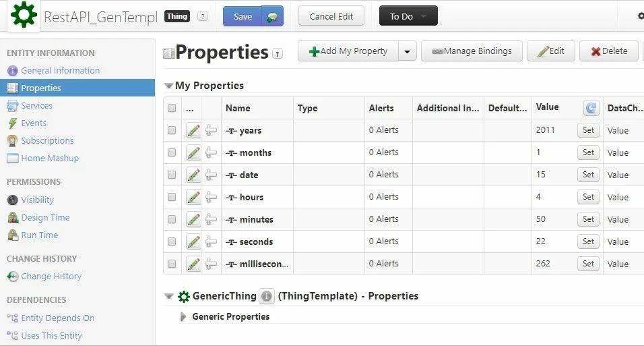644x346 pixels.
Task: Click the binding icon for milliseconds row
Action: pyautogui.click(x=211, y=264)
